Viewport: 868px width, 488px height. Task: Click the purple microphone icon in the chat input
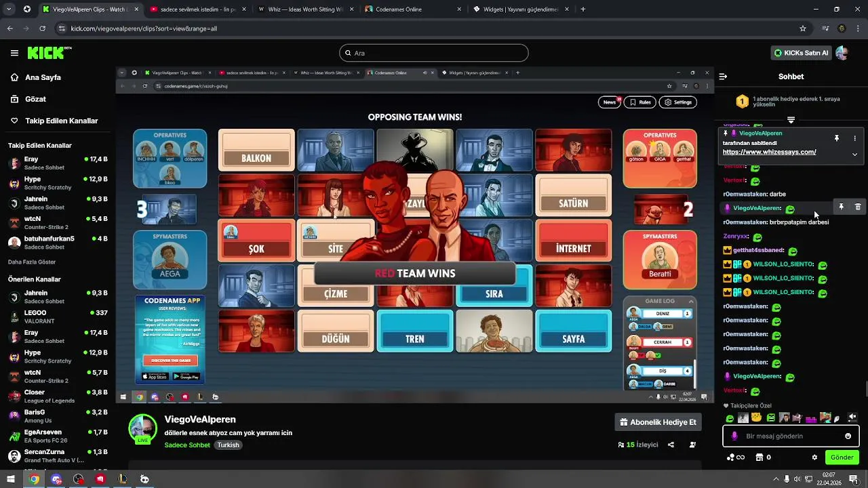[x=734, y=436]
